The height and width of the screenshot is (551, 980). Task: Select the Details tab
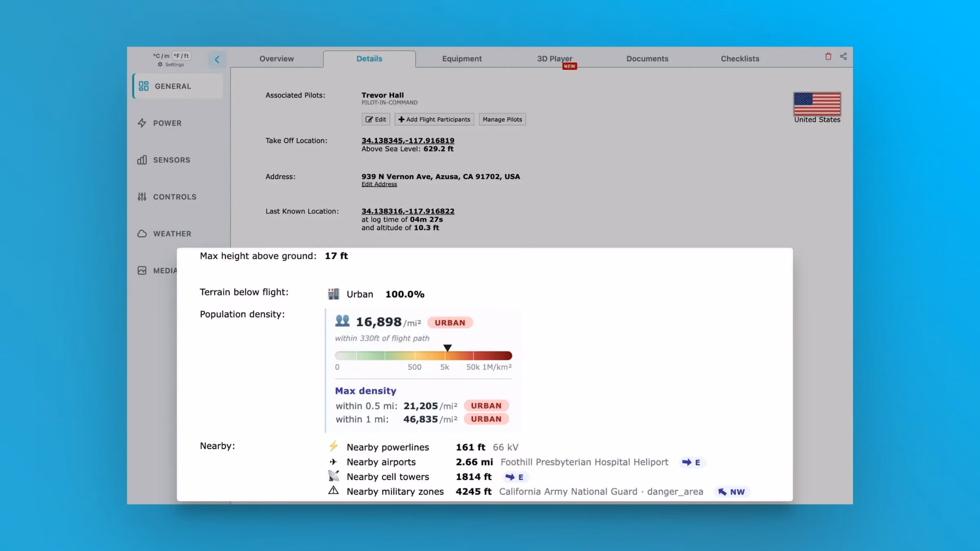[369, 59]
